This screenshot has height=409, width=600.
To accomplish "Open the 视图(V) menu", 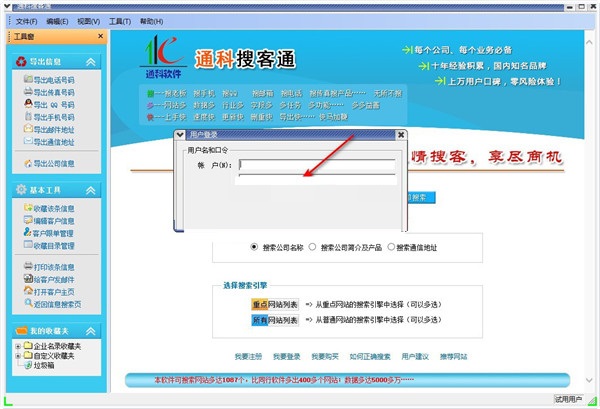I will tap(88, 21).
